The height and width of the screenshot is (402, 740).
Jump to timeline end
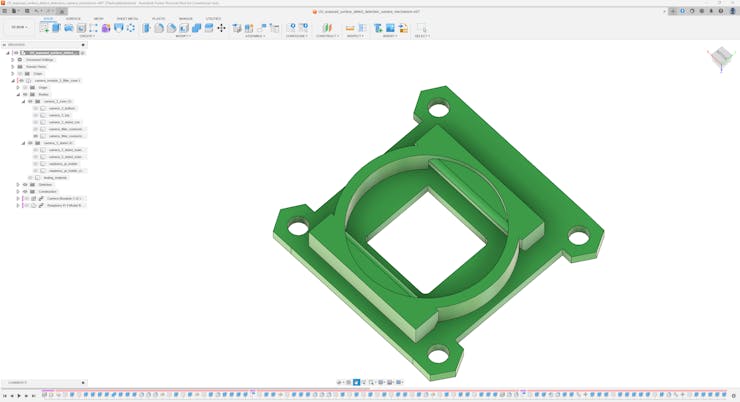pyautogui.click(x=34, y=396)
